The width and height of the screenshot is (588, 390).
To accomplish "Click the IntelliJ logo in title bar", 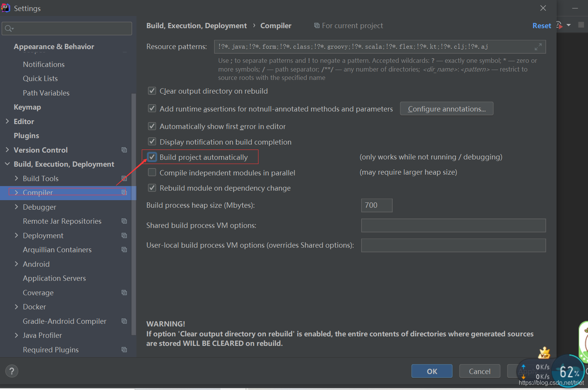I will coord(6,8).
